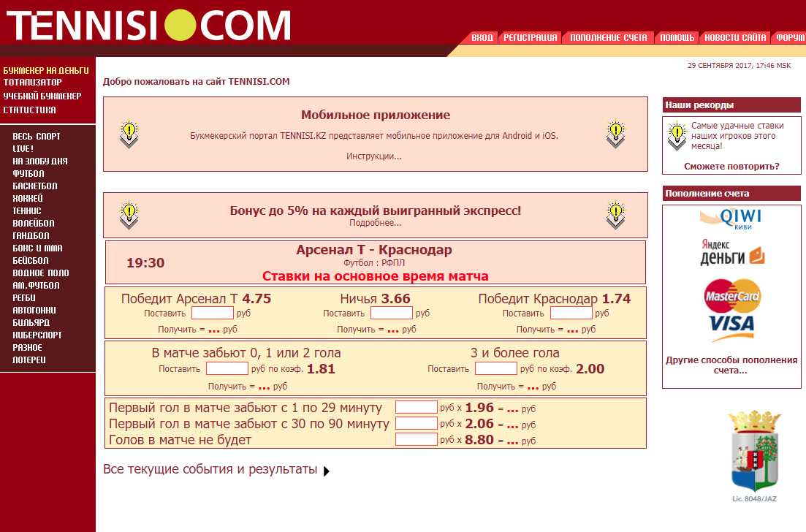The width and height of the screenshot is (806, 532).
Task: Click Арсенал Т - Краснодар match title
Action: (x=374, y=250)
